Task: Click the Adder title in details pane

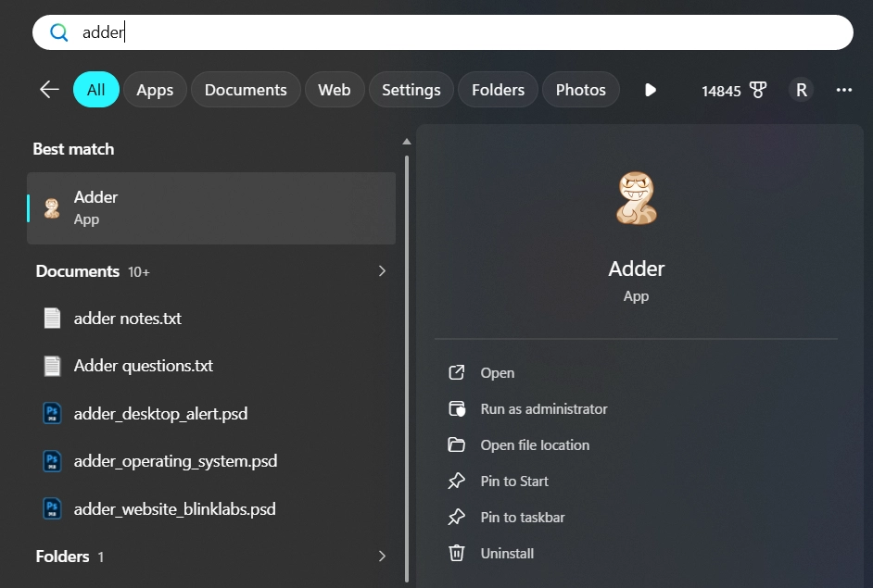Action: coord(637,269)
